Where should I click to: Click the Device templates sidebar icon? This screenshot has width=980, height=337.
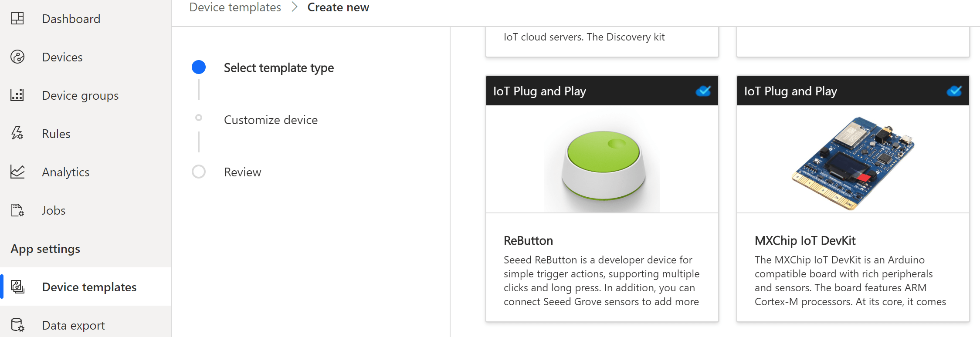[x=17, y=286]
